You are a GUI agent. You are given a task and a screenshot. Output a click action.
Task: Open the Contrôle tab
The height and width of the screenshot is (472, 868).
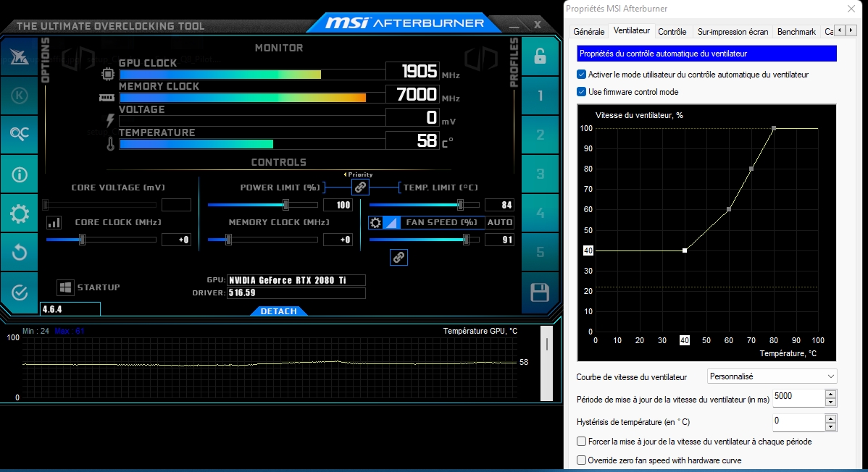[672, 32]
